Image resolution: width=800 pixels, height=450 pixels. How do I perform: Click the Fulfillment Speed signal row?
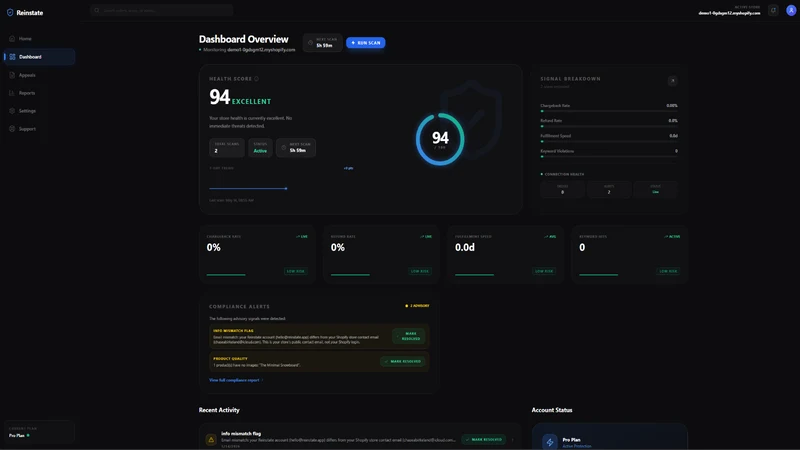click(x=609, y=138)
